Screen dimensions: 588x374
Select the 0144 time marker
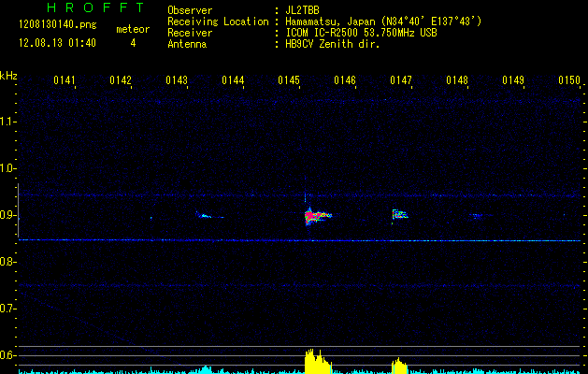pos(233,81)
